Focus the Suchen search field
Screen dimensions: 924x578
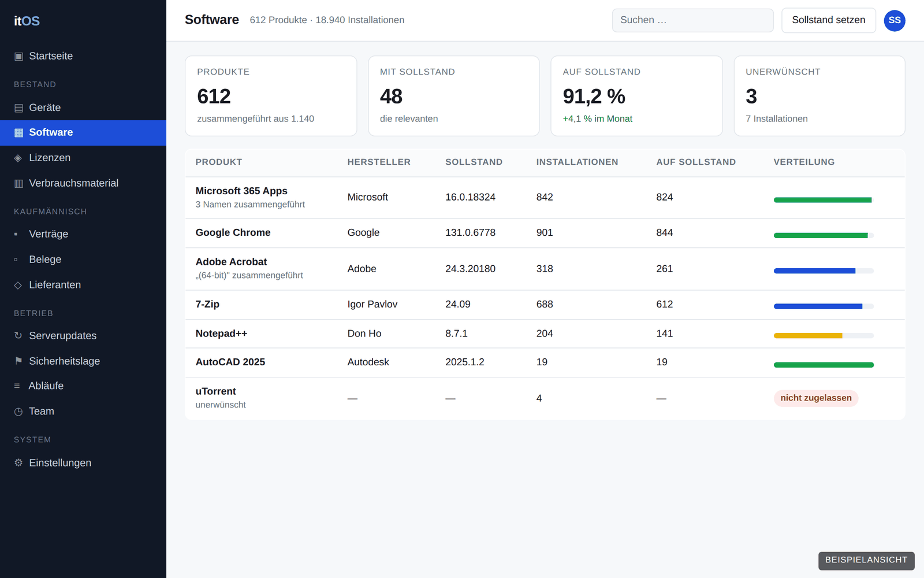coord(693,20)
